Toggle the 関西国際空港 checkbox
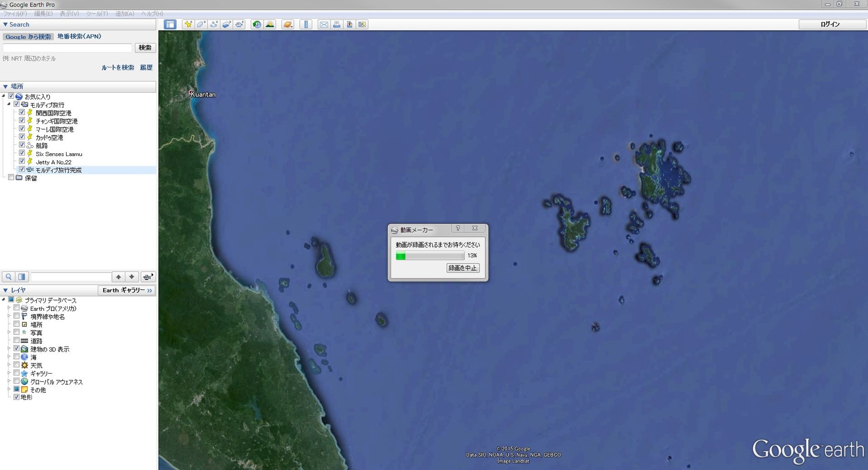The width and height of the screenshot is (868, 470). point(22,112)
